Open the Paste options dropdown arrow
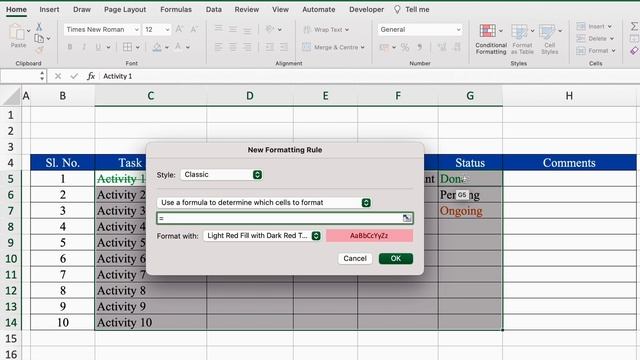The image size is (640, 360). coord(29,31)
